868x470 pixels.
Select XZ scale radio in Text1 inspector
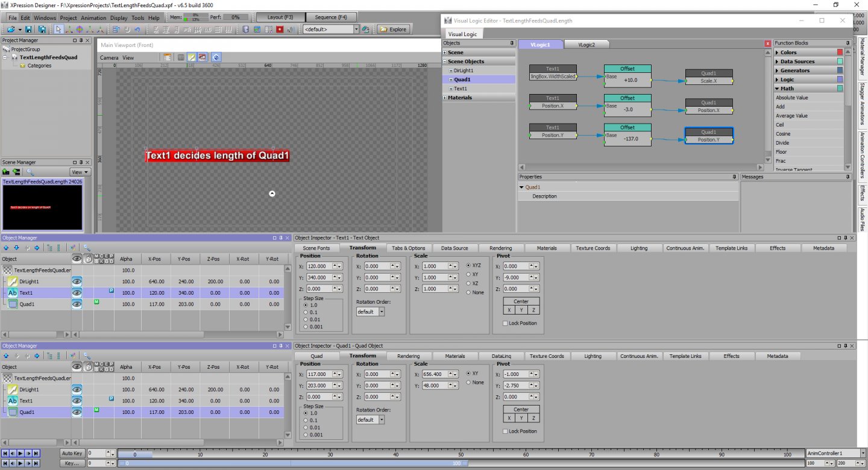[469, 283]
